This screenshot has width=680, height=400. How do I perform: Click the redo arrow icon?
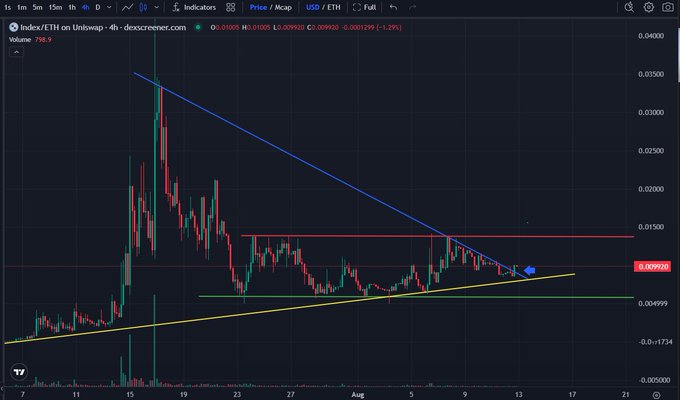point(412,7)
